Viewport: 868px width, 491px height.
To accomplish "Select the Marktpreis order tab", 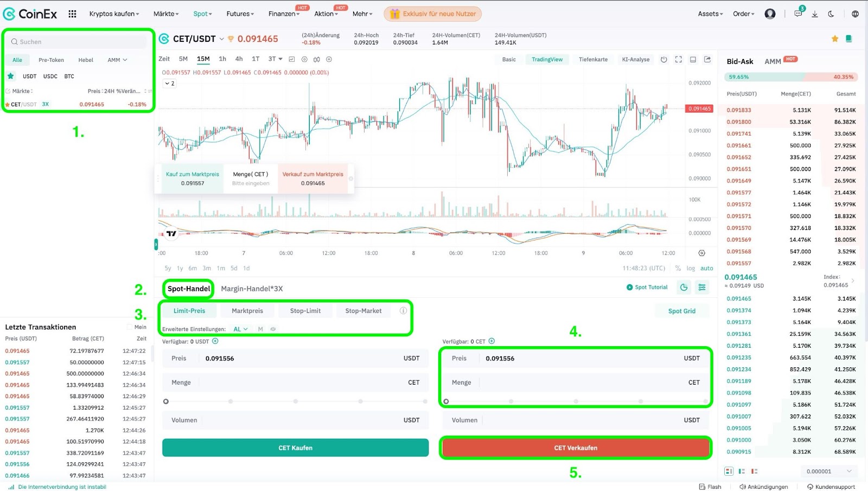I will (x=247, y=311).
